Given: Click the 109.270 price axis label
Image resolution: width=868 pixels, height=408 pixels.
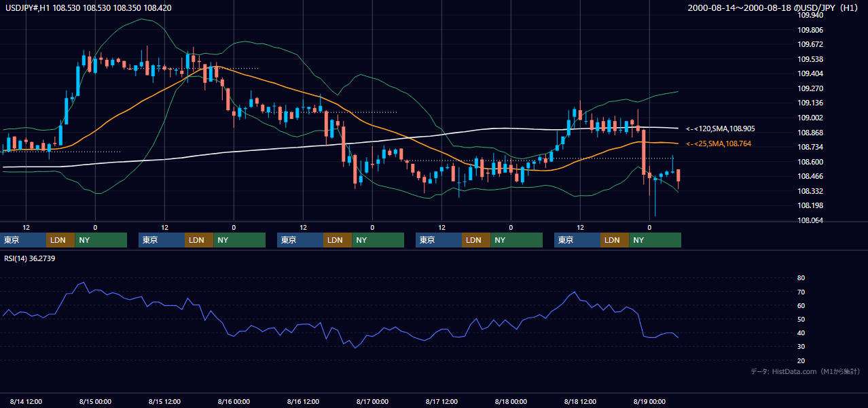Looking at the screenshot, I should [811, 88].
